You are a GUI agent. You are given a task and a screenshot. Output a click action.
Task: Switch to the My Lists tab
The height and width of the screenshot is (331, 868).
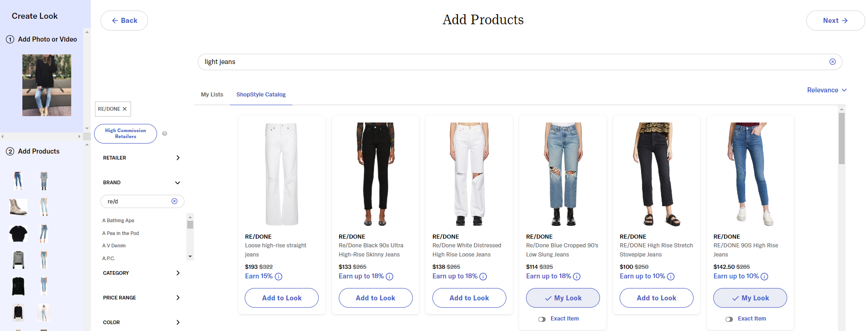(x=212, y=95)
